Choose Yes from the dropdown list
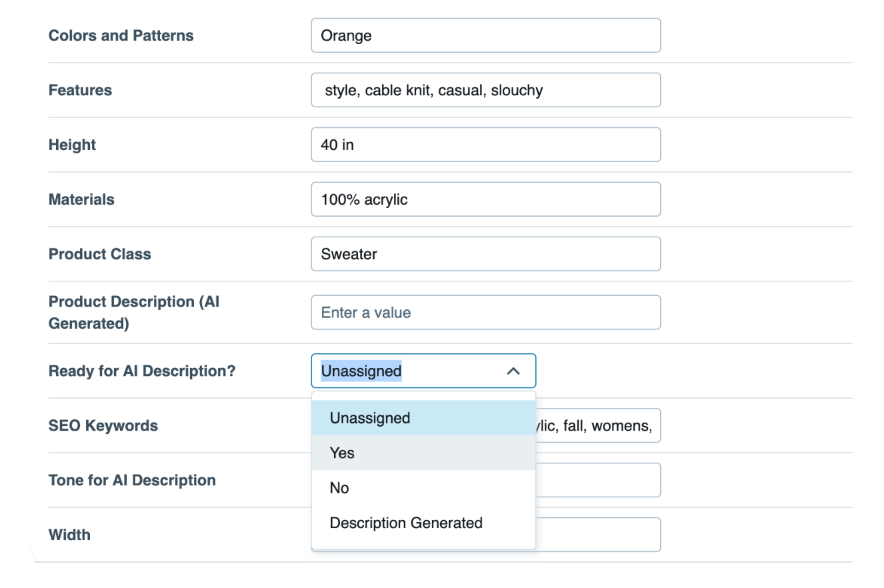The image size is (884, 588). (423, 453)
